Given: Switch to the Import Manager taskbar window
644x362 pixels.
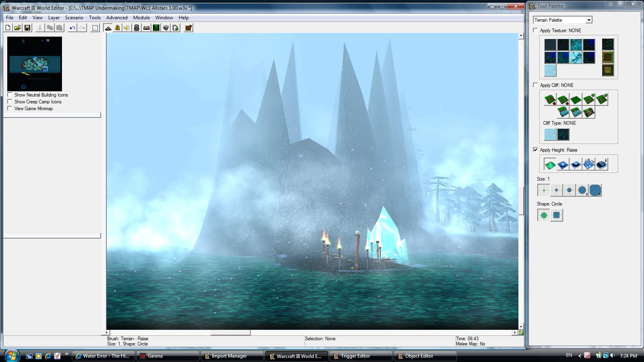Looking at the screenshot, I should coord(232,356).
